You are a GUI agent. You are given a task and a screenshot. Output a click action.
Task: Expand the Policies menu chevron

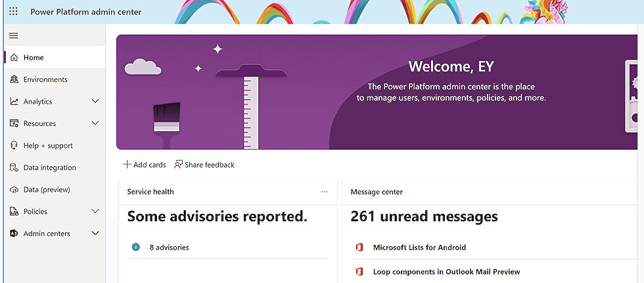click(95, 211)
